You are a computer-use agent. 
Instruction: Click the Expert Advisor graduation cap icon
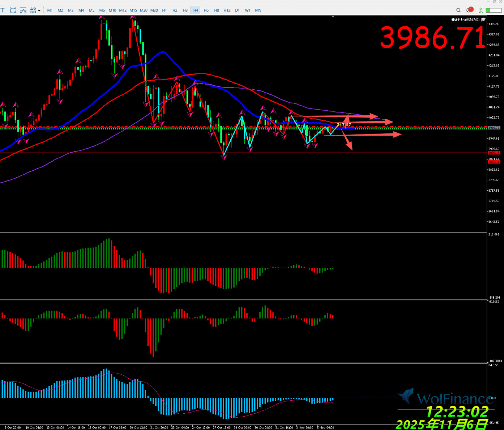[483, 20]
